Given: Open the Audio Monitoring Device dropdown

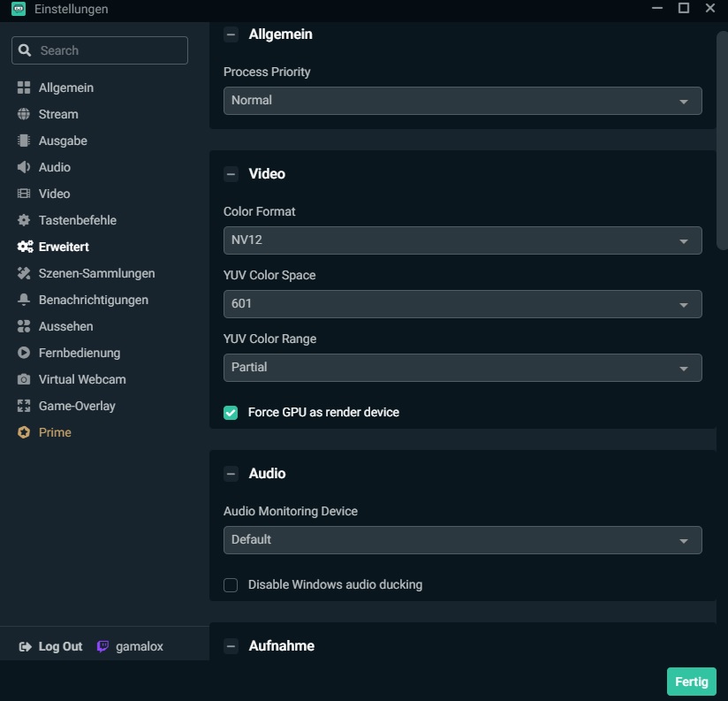Looking at the screenshot, I should coord(462,540).
